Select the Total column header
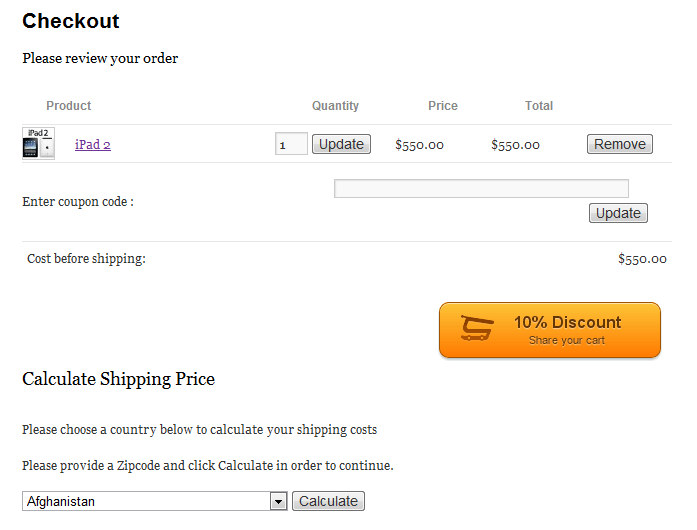The image size is (697, 530). click(539, 106)
